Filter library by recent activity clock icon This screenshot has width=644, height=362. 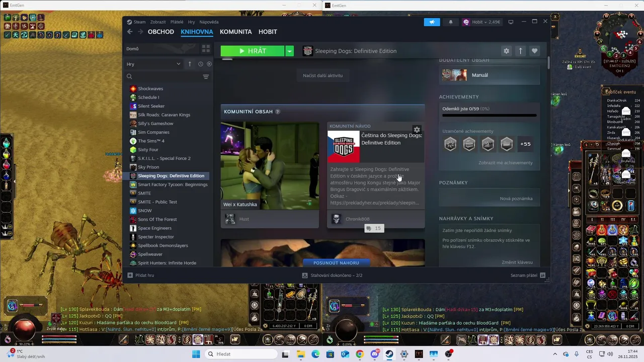tap(201, 64)
